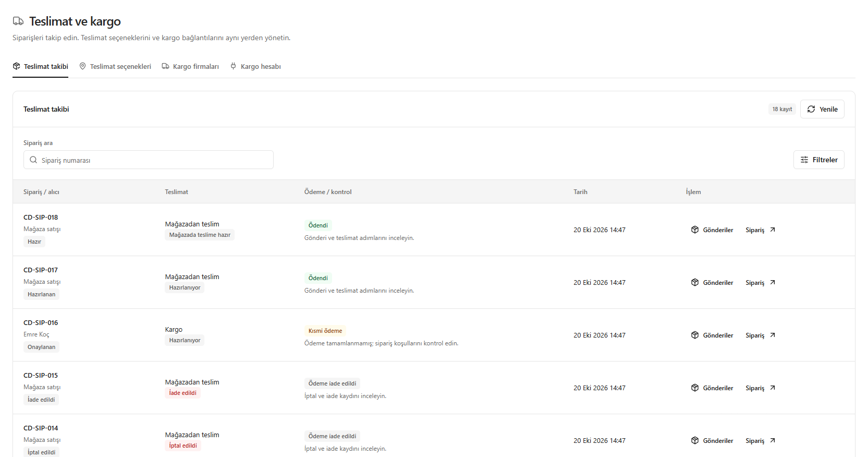Go to Kargo hesabı tab
This screenshot has width=868, height=457.
pyautogui.click(x=255, y=66)
